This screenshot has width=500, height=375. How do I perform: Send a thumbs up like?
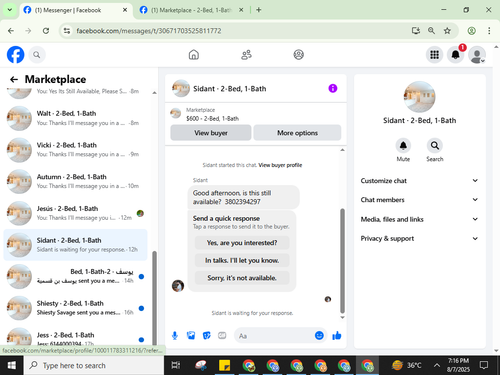[337, 336]
